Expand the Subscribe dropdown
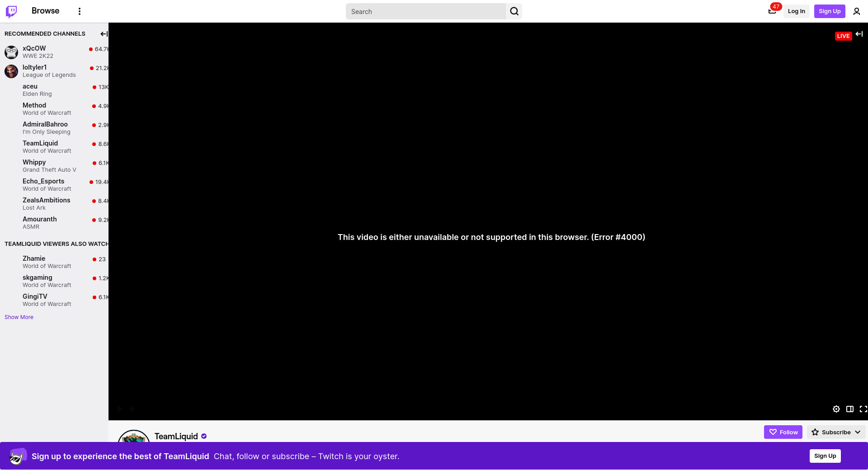Viewport: 868px width, 470px height. (858, 432)
